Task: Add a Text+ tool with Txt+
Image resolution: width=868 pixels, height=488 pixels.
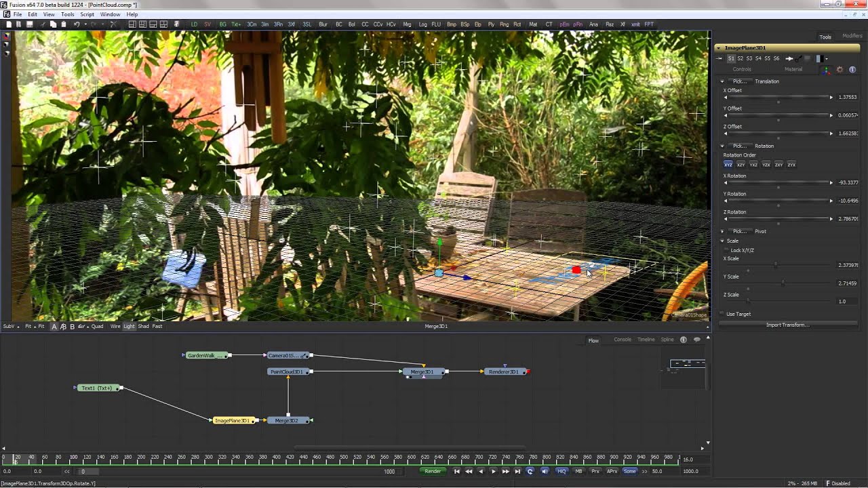Action: pos(236,24)
